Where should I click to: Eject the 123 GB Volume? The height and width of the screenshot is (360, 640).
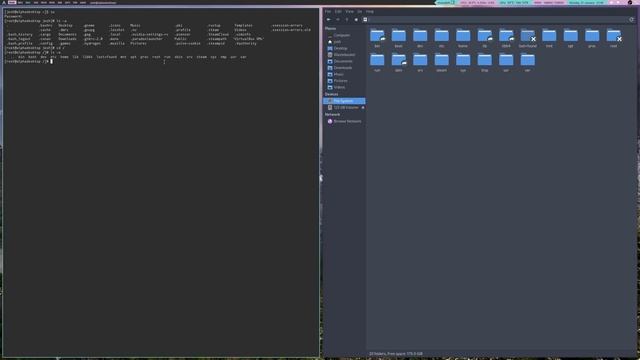pyautogui.click(x=363, y=107)
